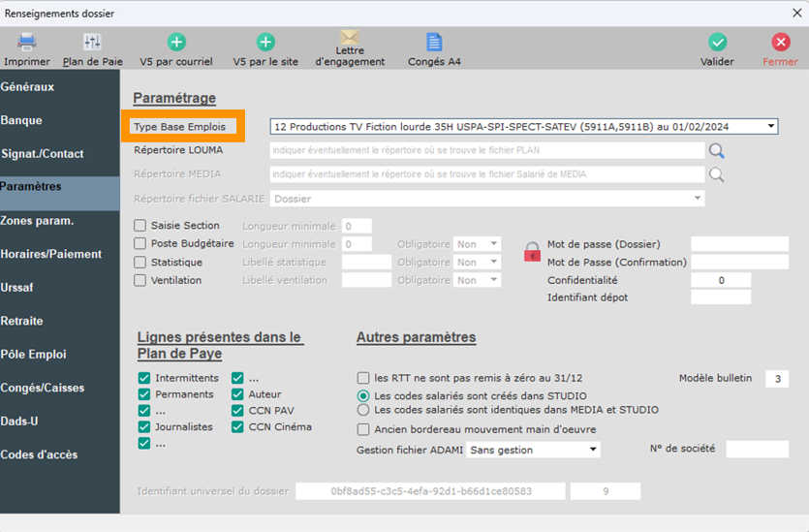Image resolution: width=809 pixels, height=532 pixels.
Task: Toggle the Saisie Section checkbox
Action: 140,226
